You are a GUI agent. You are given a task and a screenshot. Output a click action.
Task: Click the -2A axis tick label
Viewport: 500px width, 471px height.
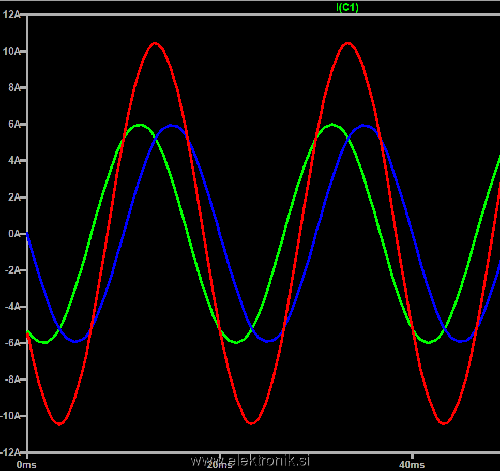pos(13,270)
